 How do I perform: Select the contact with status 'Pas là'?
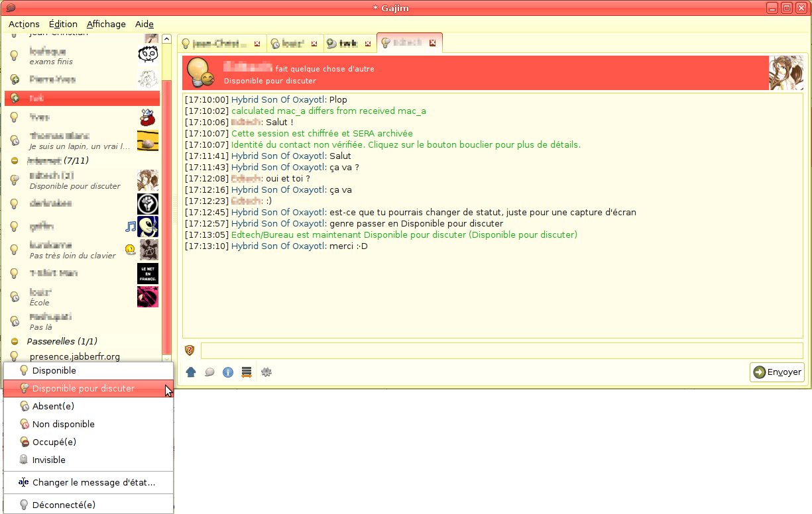(x=82, y=321)
